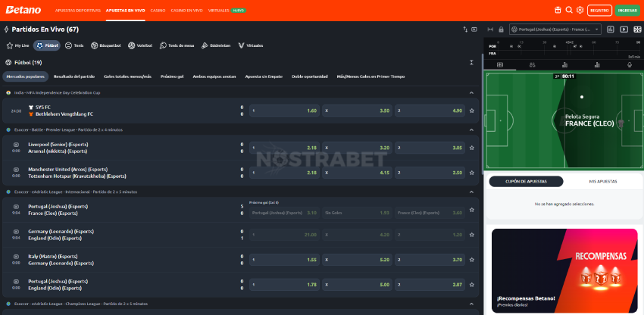Click video stream icon right of match selector
This screenshot has height=315, width=644.
pyautogui.click(x=624, y=30)
